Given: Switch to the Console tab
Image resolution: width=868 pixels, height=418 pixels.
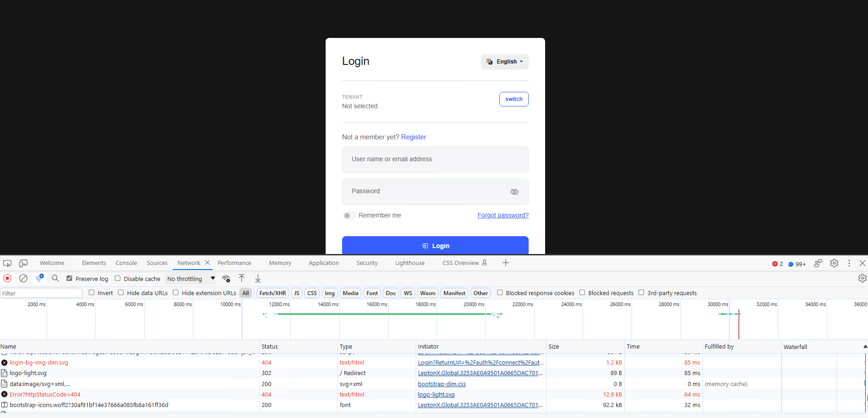Looking at the screenshot, I should pyautogui.click(x=126, y=263).
